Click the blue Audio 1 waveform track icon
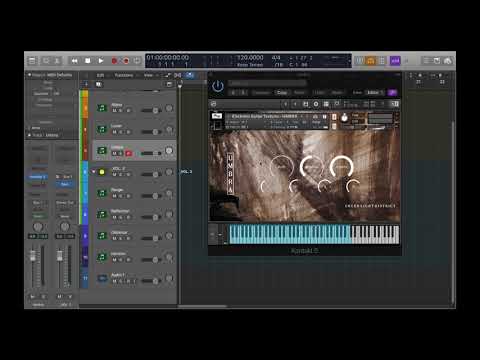Image resolution: width=480 pixels, height=360 pixels. [x=102, y=278]
